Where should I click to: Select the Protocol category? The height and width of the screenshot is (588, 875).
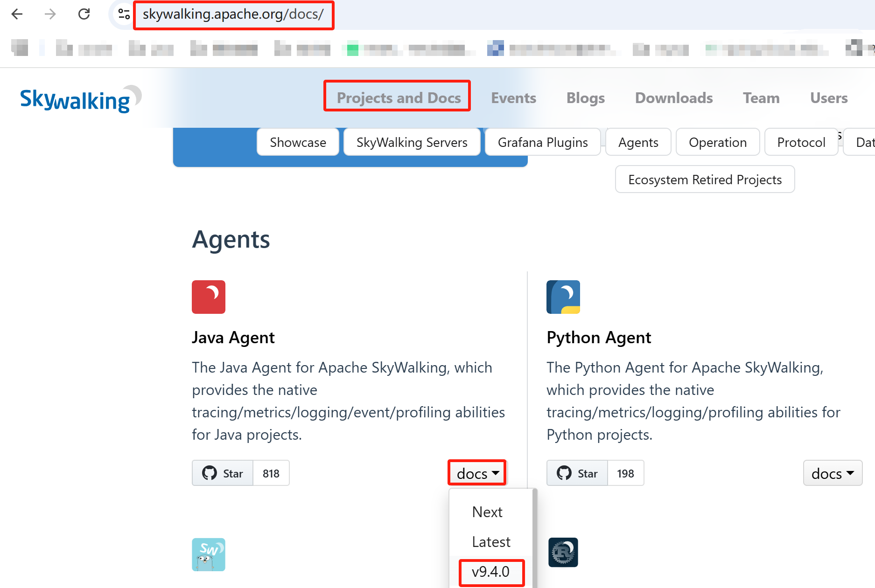pyautogui.click(x=801, y=142)
